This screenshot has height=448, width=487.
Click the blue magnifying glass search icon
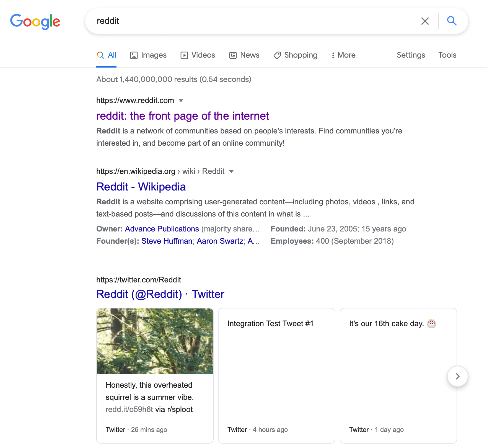tap(452, 21)
